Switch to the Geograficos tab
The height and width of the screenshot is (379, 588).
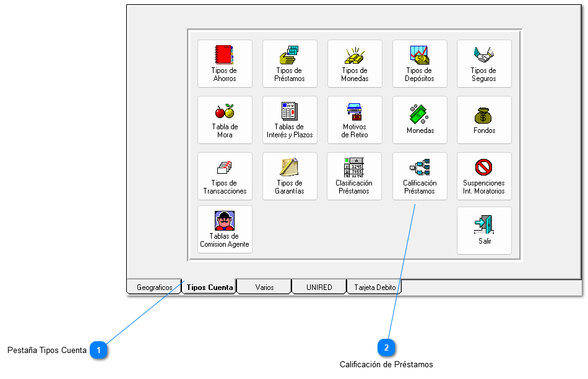[x=154, y=287]
